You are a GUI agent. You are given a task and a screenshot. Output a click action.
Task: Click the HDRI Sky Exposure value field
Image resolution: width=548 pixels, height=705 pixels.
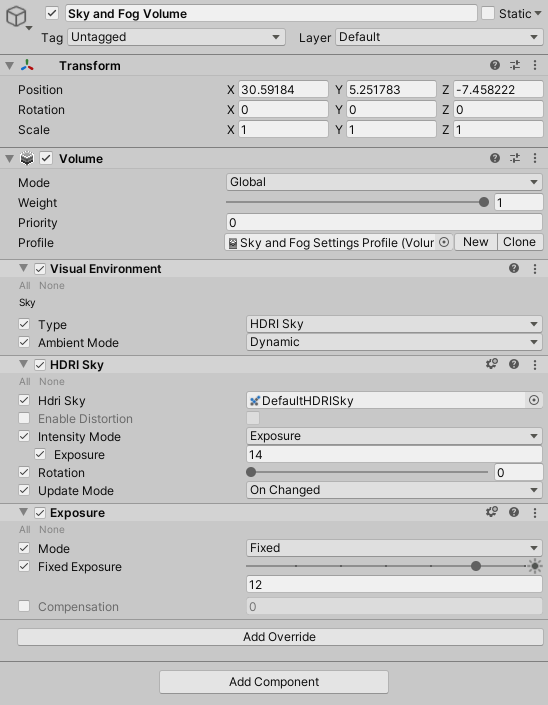[394, 454]
